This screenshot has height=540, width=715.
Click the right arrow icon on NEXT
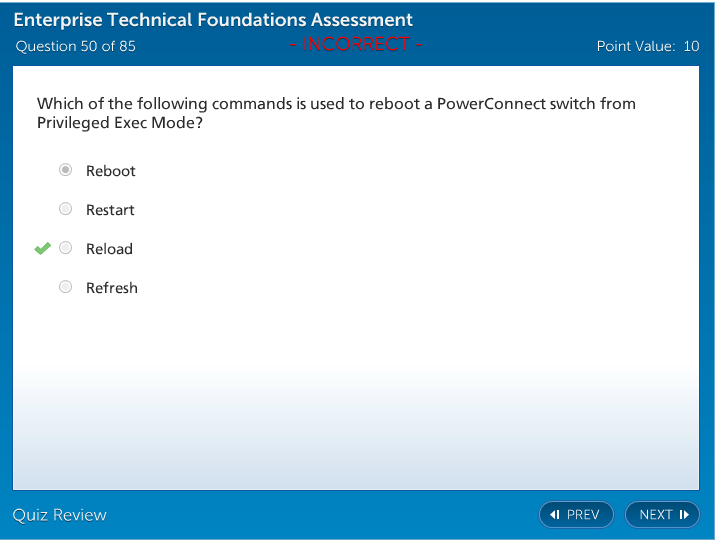[x=684, y=515]
